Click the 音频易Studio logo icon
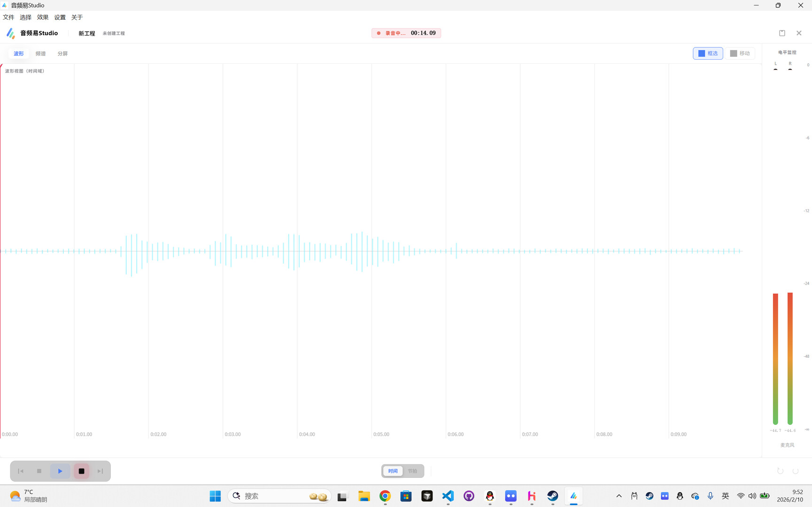812x507 pixels. 10,33
